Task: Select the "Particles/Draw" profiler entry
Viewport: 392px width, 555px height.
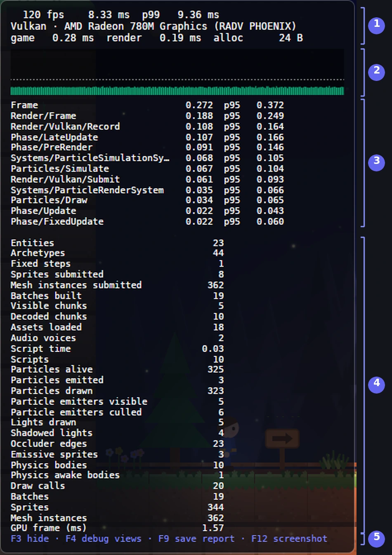Action: (49, 200)
